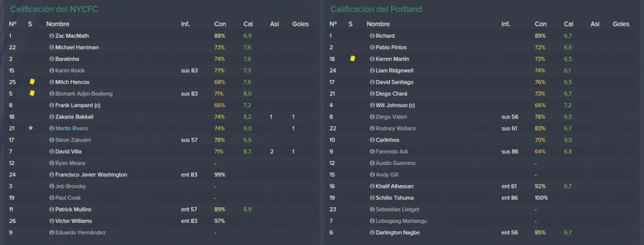Sort Portland table by Nombre column
The image size is (644, 245).
coord(378,25)
